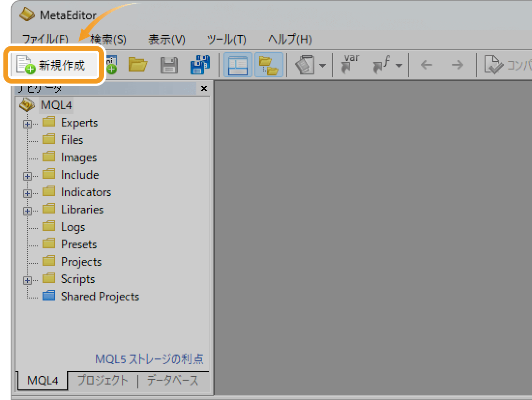Click the Forward navigation arrow

458,64
